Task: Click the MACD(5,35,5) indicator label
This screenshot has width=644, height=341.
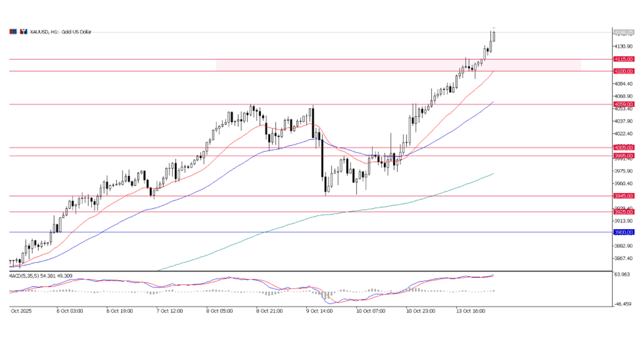Action: tap(41, 275)
